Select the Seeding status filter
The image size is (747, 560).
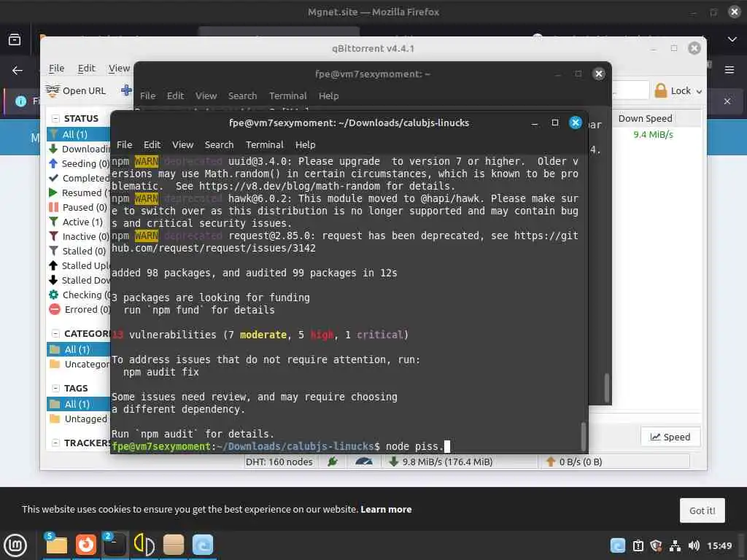[79, 163]
